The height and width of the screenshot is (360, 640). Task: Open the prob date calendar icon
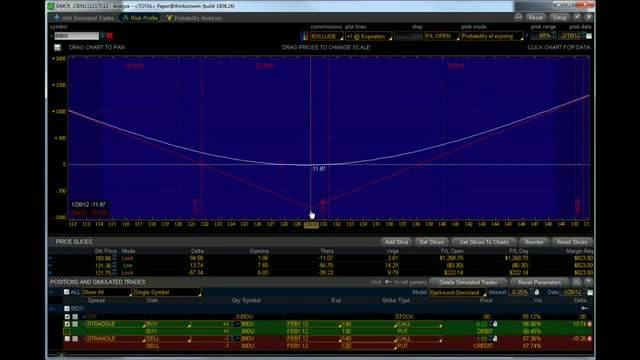point(589,36)
